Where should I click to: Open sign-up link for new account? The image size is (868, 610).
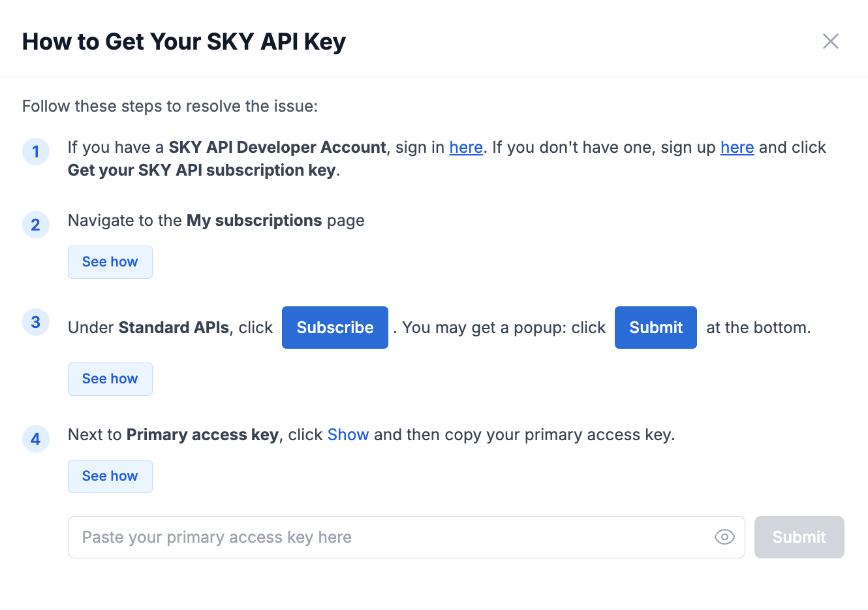737,148
